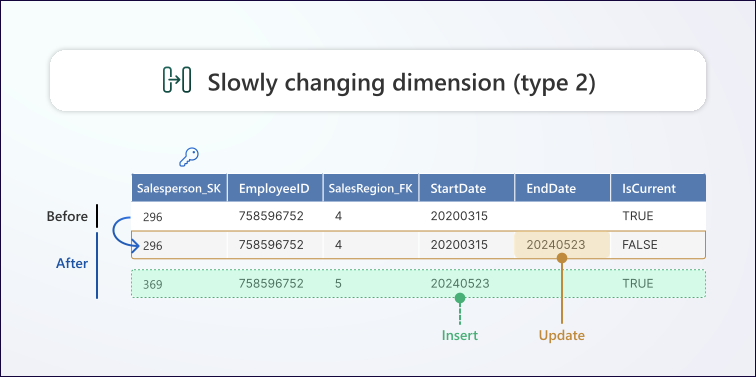This screenshot has width=756, height=377.
Task: Select the StartDate column header
Action: click(466, 188)
